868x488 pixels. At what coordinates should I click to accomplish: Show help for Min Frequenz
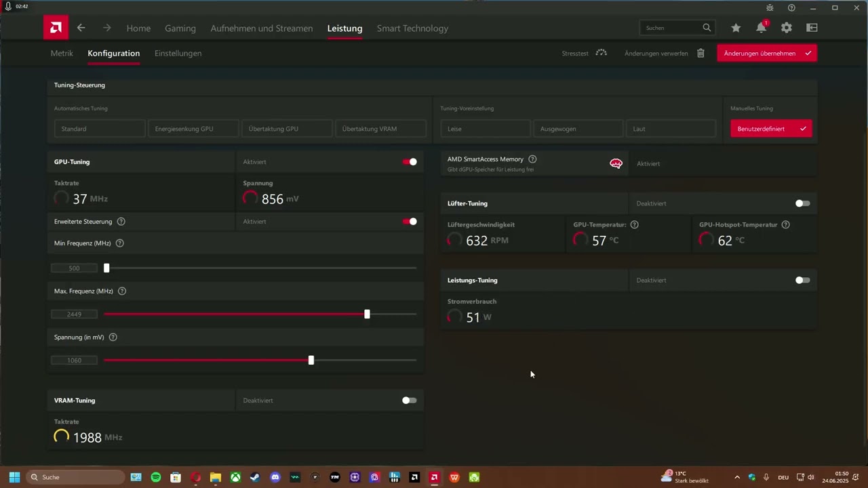point(120,243)
